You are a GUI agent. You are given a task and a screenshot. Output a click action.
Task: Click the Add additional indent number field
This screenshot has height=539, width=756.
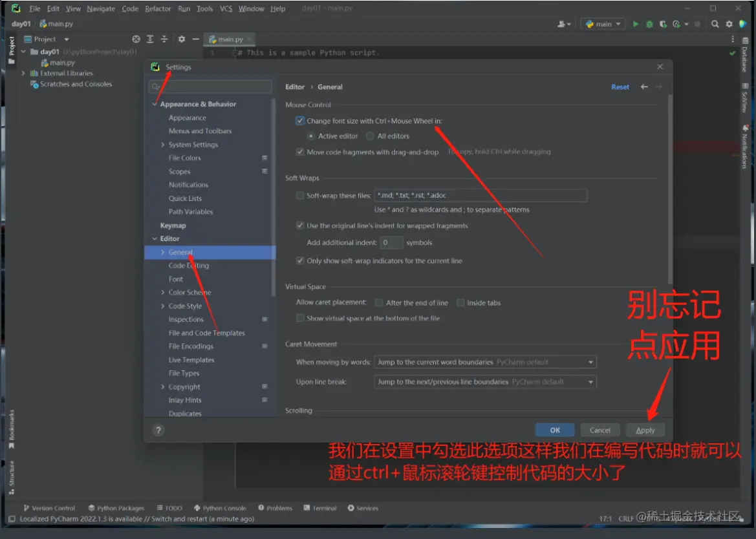point(391,242)
